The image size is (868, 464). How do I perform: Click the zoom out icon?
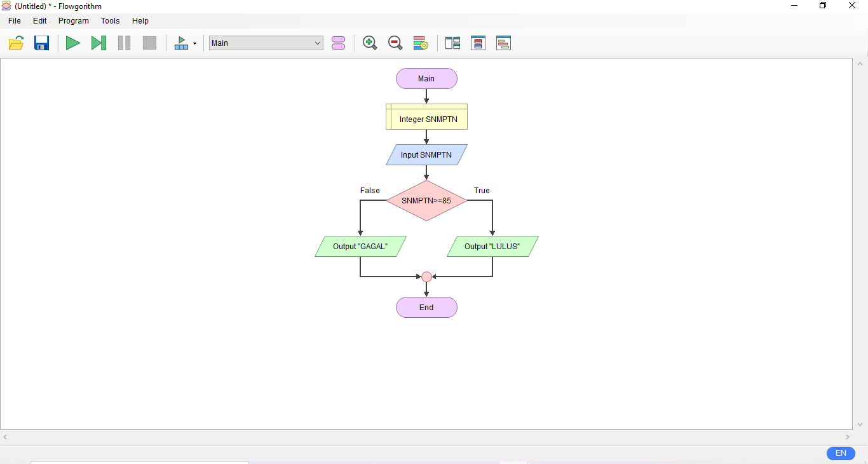pos(395,43)
